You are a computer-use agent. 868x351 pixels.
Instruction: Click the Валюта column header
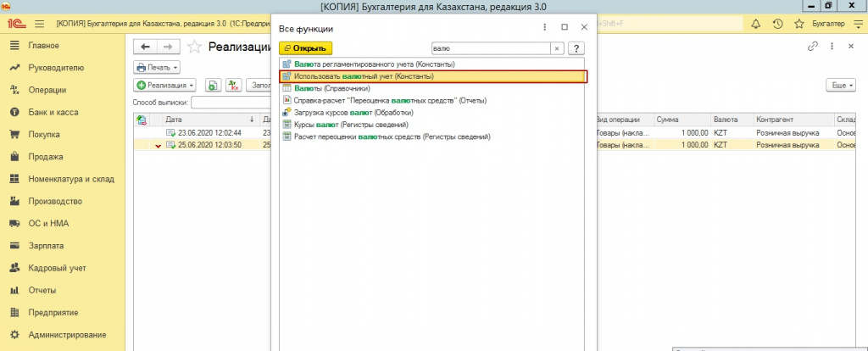tap(732, 119)
